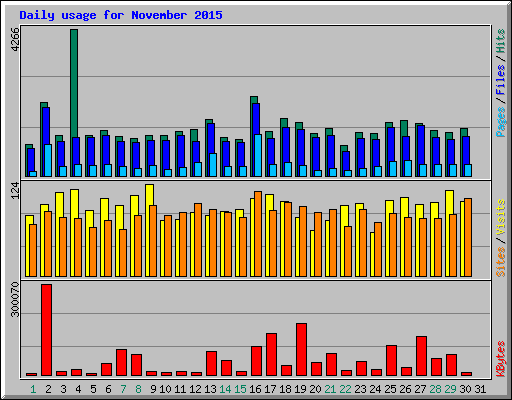Click the cyan pages bar for day 2
Image resolution: width=512 pixels, height=400 pixels.
[48, 160]
